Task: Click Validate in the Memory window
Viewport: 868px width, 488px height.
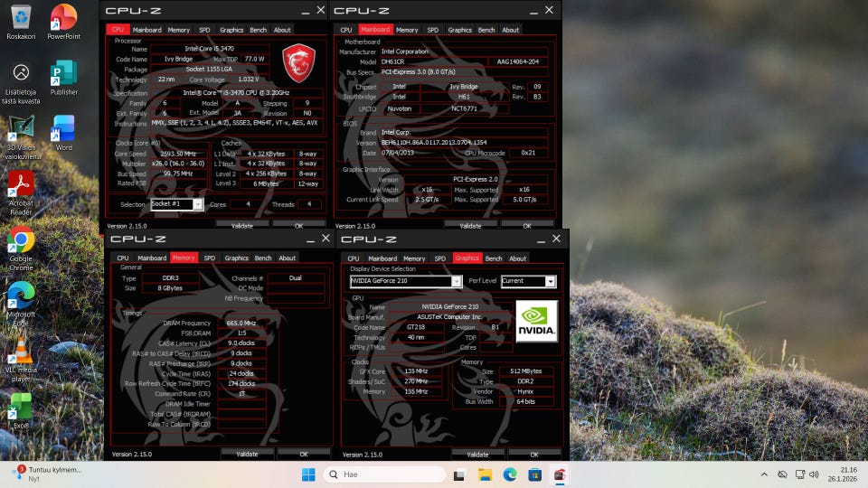Action: click(247, 454)
